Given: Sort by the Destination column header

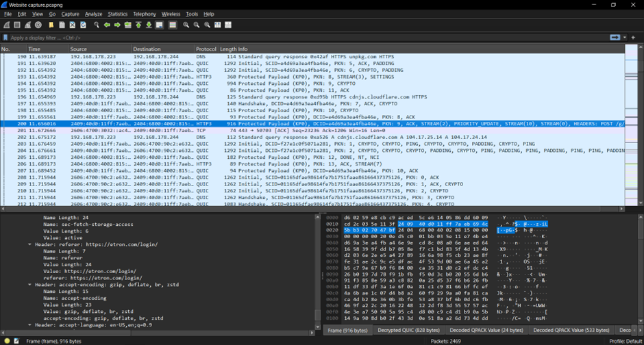Looking at the screenshot, I should point(163,49).
